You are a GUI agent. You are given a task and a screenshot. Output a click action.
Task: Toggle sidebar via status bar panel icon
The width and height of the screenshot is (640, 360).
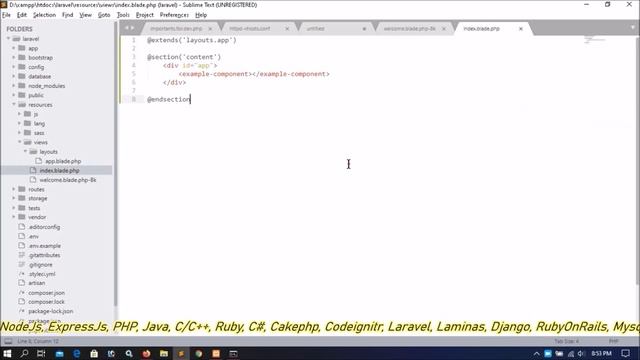pyautogui.click(x=8, y=341)
